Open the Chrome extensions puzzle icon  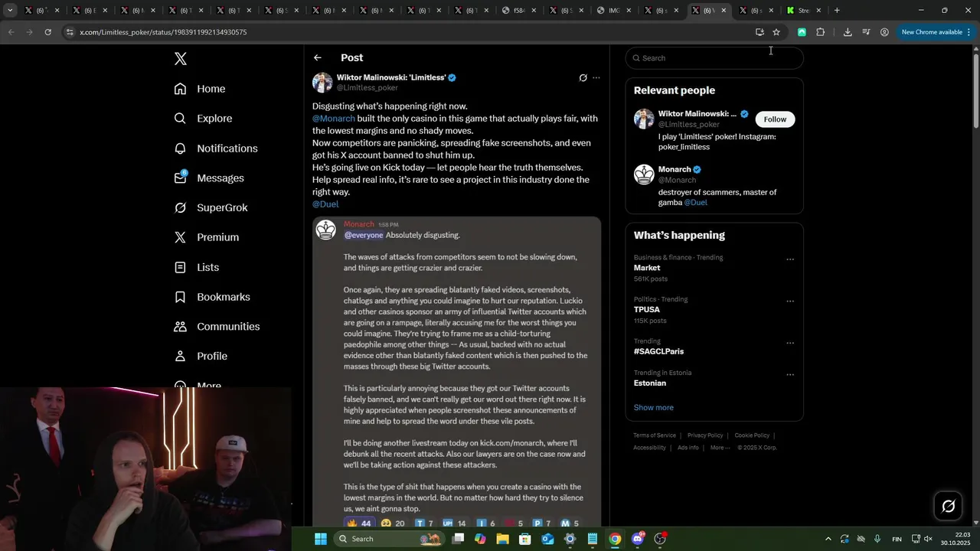click(x=821, y=32)
